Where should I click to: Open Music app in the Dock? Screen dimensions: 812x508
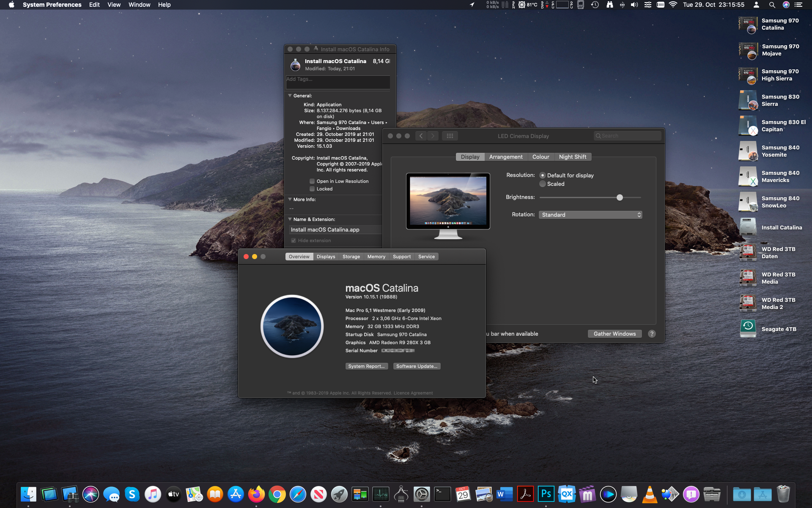pyautogui.click(x=153, y=494)
